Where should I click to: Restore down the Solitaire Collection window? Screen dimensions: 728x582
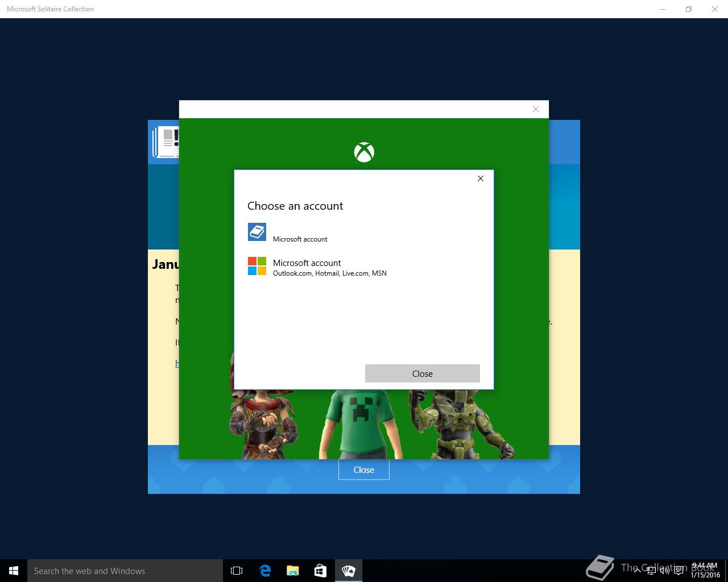tap(689, 9)
